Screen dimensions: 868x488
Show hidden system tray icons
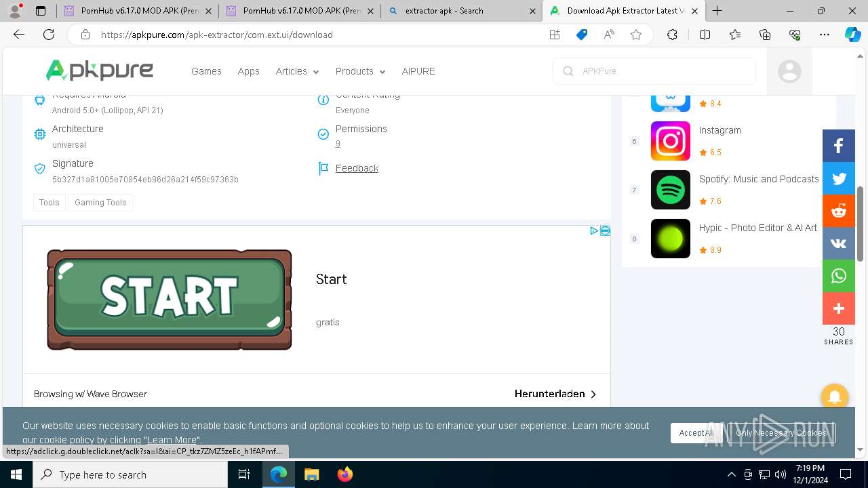pos(731,474)
